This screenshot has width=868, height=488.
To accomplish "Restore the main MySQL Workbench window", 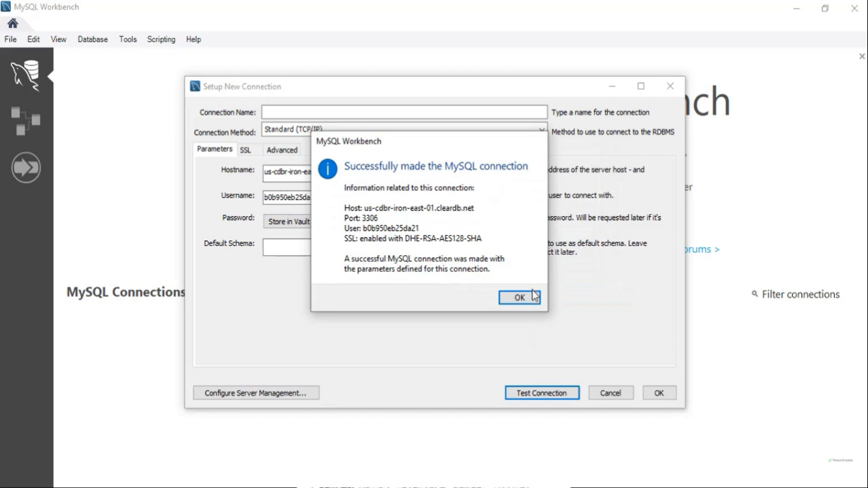I will tap(825, 8).
